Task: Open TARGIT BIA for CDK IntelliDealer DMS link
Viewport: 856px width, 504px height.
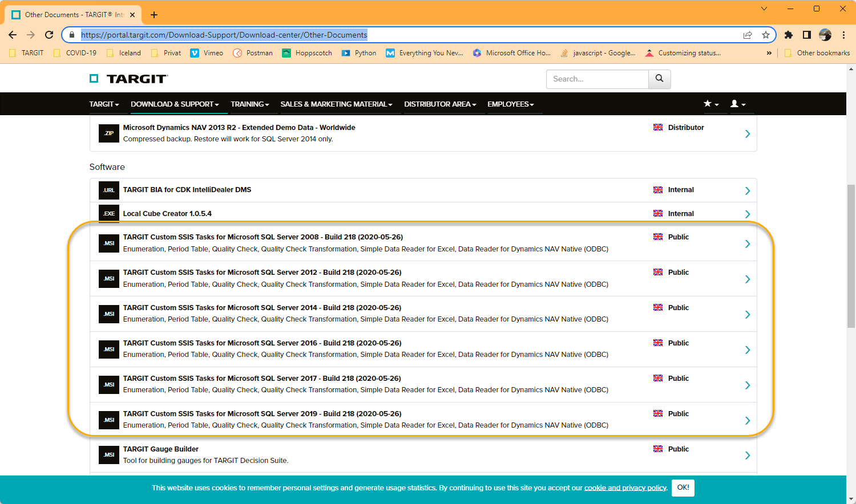Action: (x=187, y=190)
